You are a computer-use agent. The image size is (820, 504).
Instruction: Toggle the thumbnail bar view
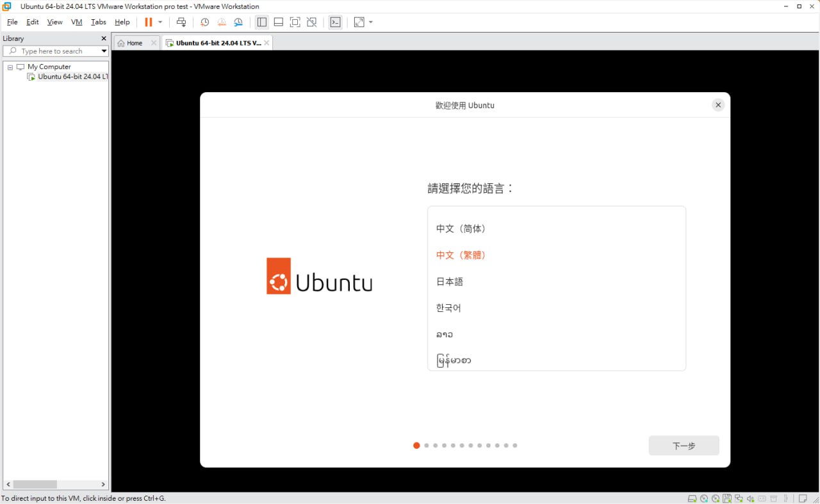point(278,22)
